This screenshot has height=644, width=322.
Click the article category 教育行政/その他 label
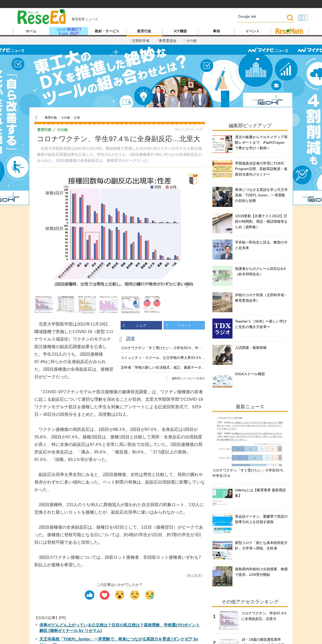[52, 130]
